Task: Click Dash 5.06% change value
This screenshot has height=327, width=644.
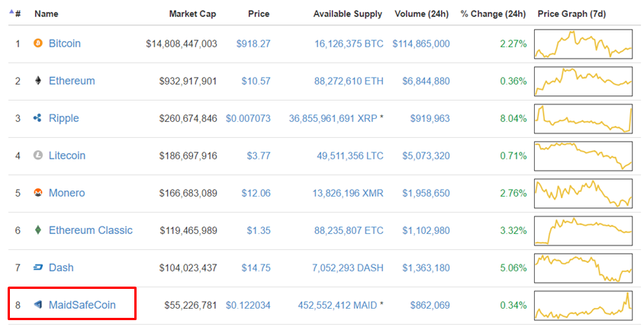Action: pos(514,268)
